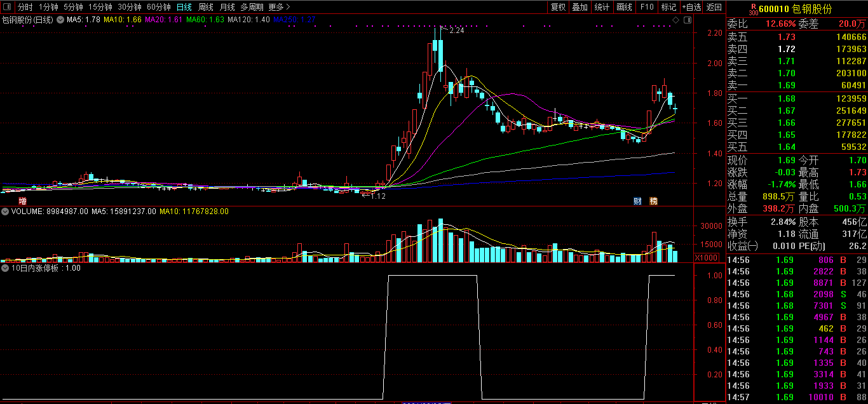Click the 2.24 high price marker

pyautogui.click(x=456, y=30)
